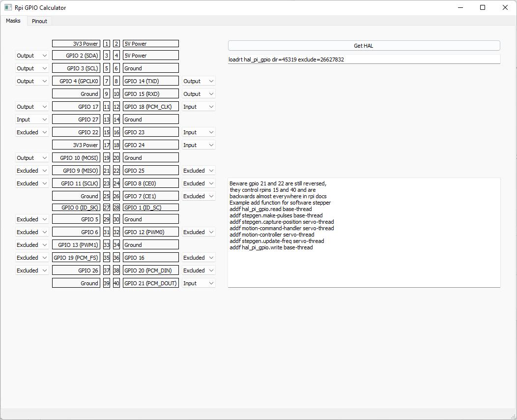
Task: Open the GPIO 20 (PCM_DIN) direction dropdown
Action: click(x=199, y=270)
